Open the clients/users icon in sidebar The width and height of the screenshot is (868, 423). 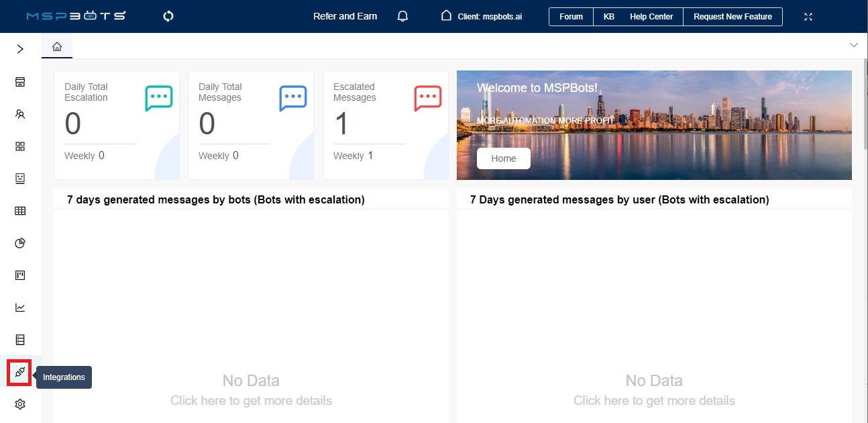pyautogui.click(x=19, y=114)
